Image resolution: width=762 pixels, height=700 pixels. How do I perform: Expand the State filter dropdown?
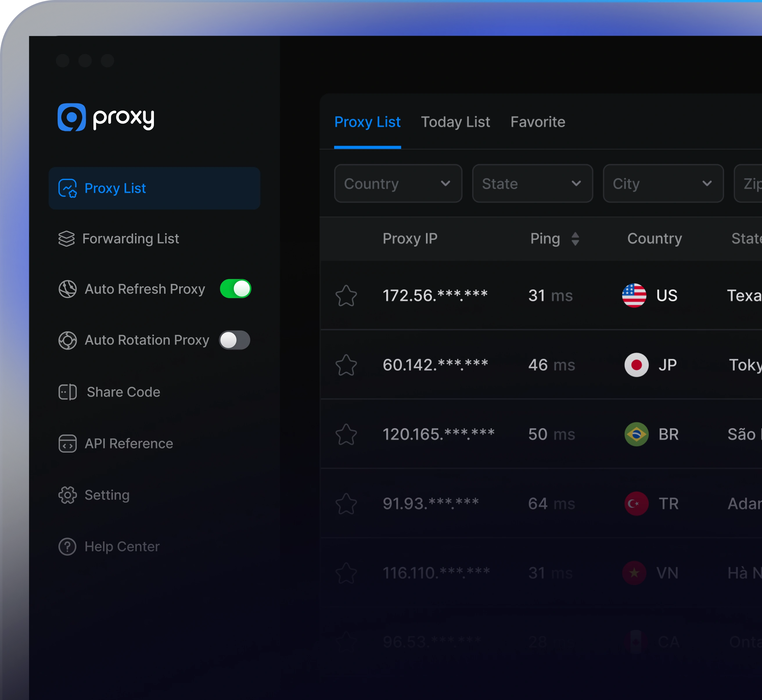point(532,184)
